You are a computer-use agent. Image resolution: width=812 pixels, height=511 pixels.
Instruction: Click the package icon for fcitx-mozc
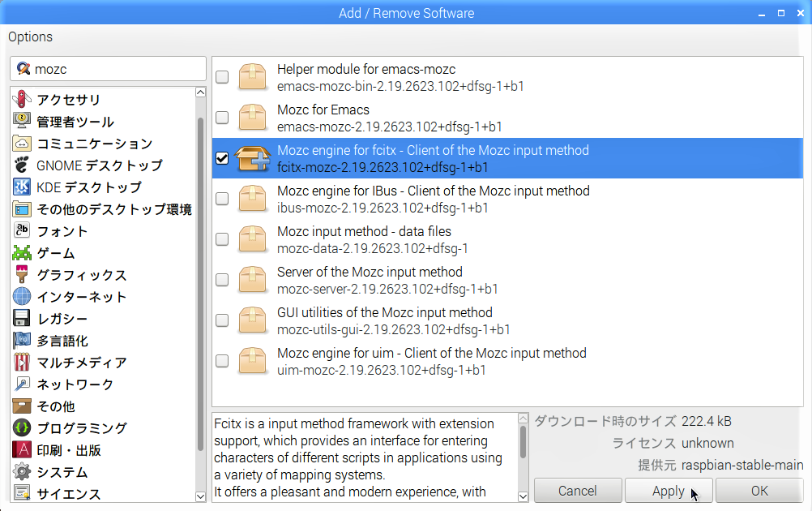[252, 158]
